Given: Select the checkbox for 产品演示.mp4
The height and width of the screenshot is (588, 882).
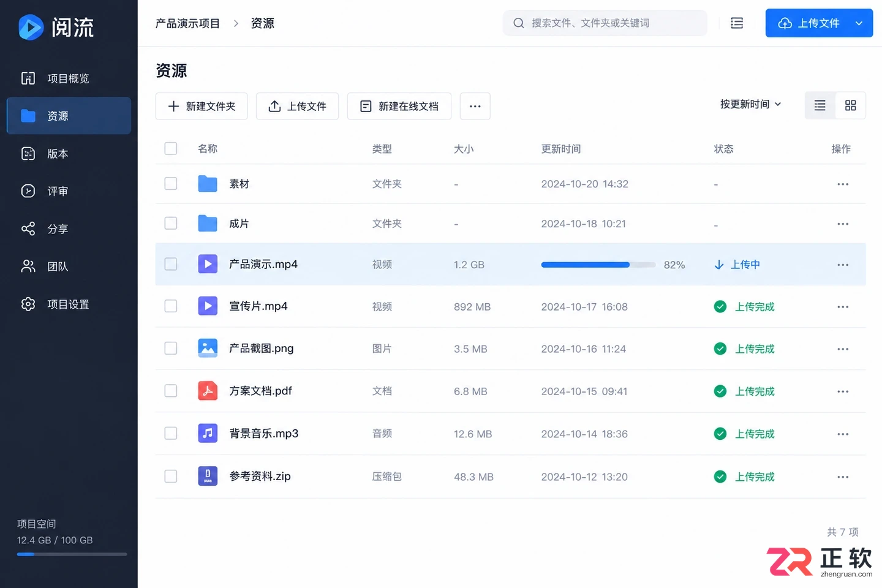Looking at the screenshot, I should (171, 264).
